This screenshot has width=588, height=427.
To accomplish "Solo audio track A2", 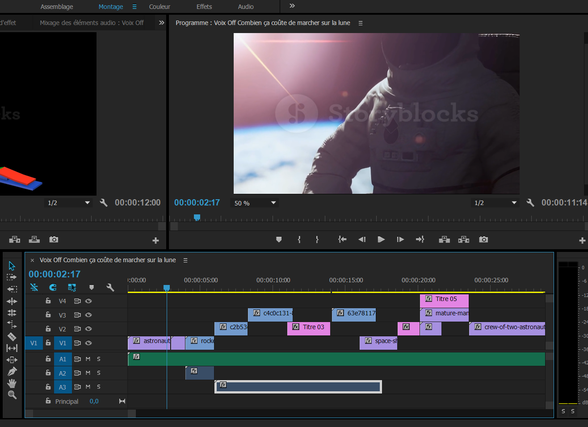I will (99, 373).
